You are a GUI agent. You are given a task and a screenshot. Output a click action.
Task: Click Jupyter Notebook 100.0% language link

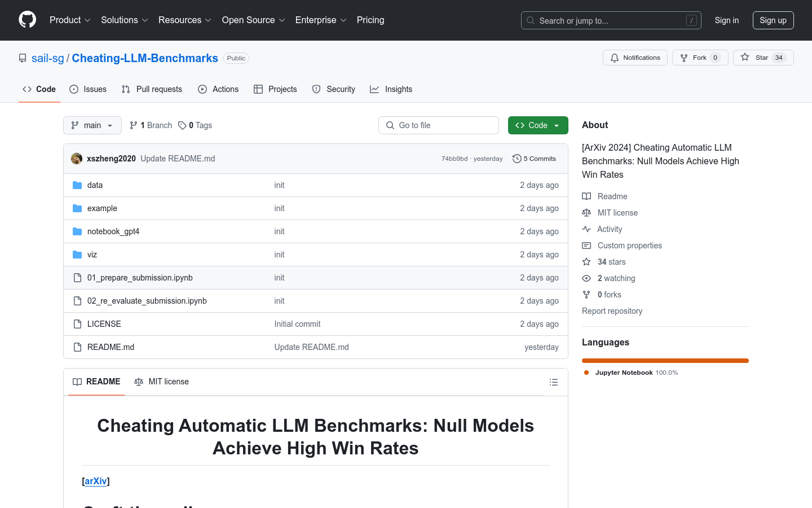pyautogui.click(x=631, y=373)
